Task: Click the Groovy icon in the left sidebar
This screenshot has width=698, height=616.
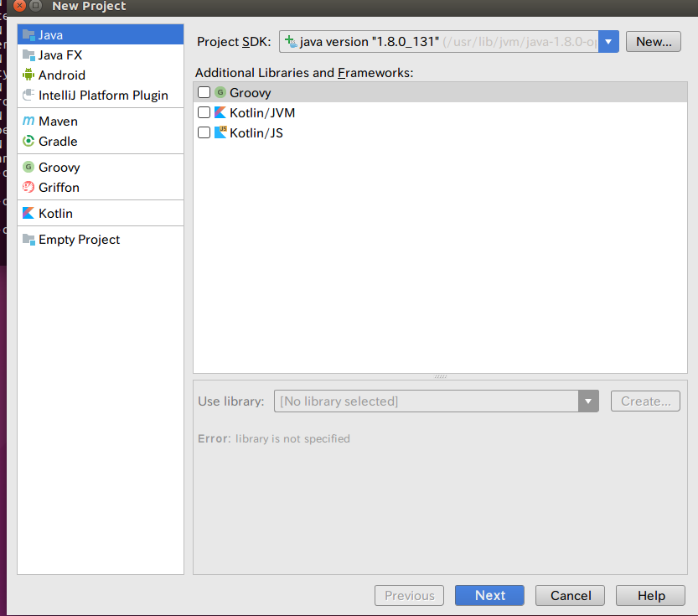Action: click(28, 167)
